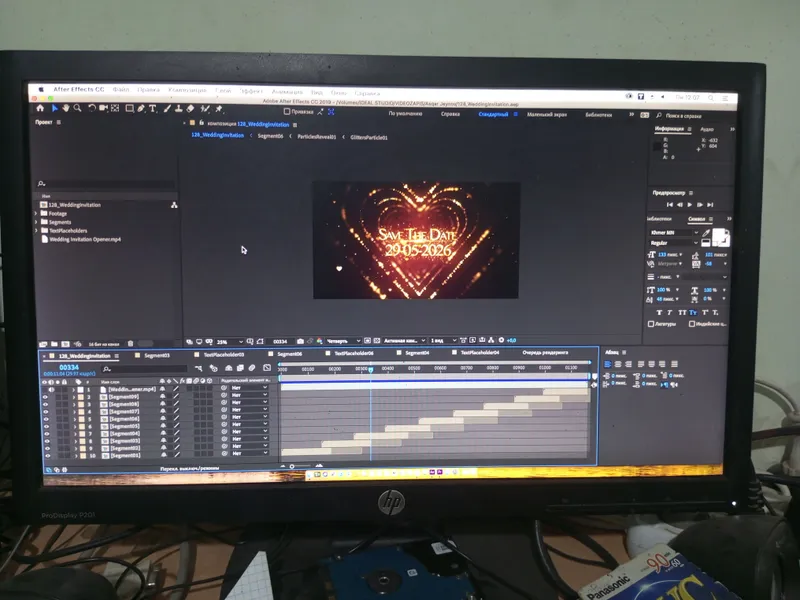Hide layer Segment03 with its eye

pyautogui.click(x=47, y=441)
